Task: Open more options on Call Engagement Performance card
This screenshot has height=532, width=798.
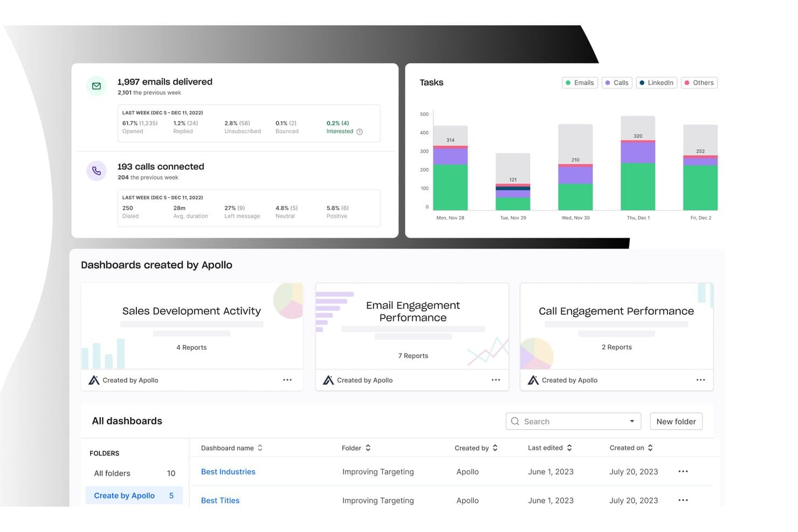Action: click(x=700, y=380)
